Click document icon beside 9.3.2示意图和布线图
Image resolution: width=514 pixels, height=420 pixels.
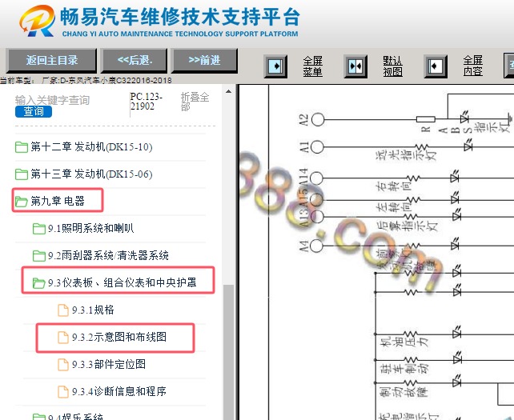(x=63, y=337)
